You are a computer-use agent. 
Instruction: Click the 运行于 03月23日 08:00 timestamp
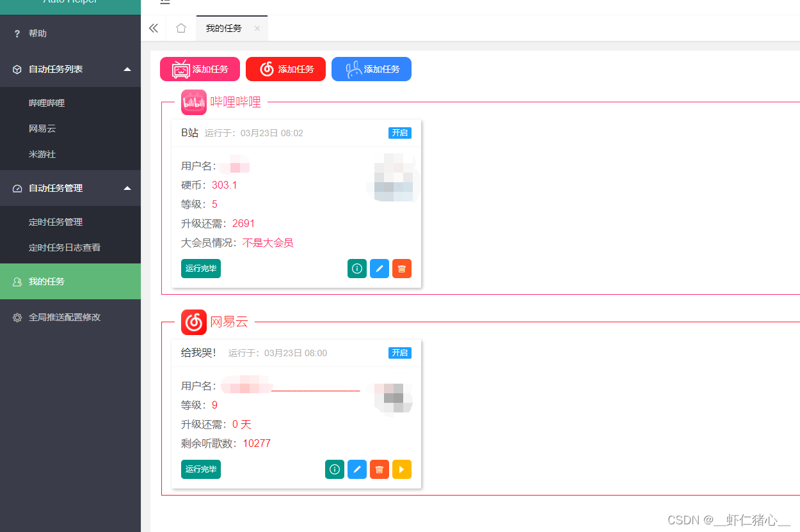[x=278, y=353]
